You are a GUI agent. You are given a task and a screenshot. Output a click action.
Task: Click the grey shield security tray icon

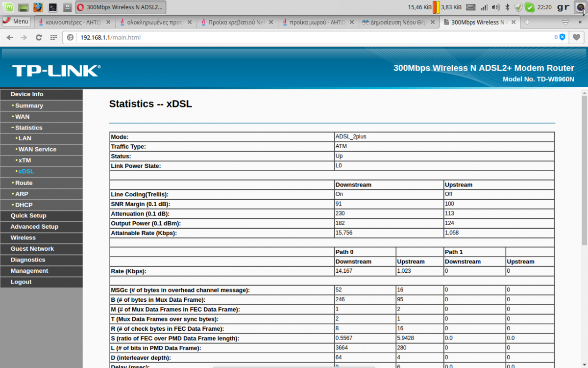(518, 7)
